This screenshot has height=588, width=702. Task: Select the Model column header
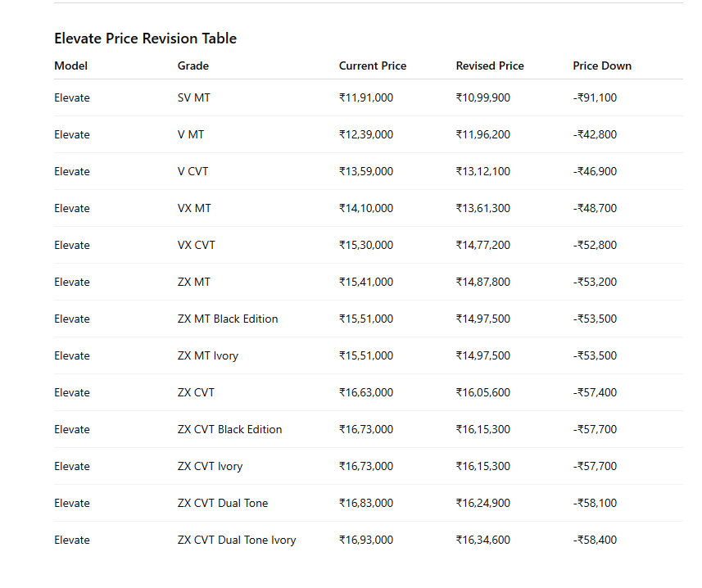70,66
